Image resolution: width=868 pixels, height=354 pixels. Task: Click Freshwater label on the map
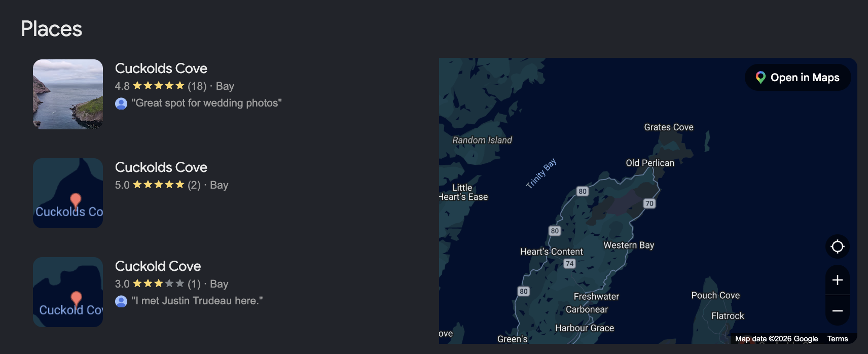click(596, 296)
